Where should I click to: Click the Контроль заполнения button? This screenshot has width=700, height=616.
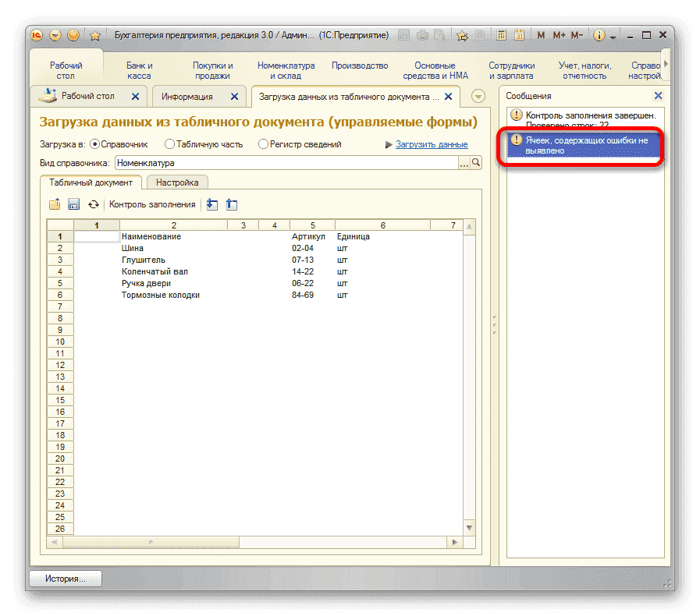pyautogui.click(x=152, y=204)
